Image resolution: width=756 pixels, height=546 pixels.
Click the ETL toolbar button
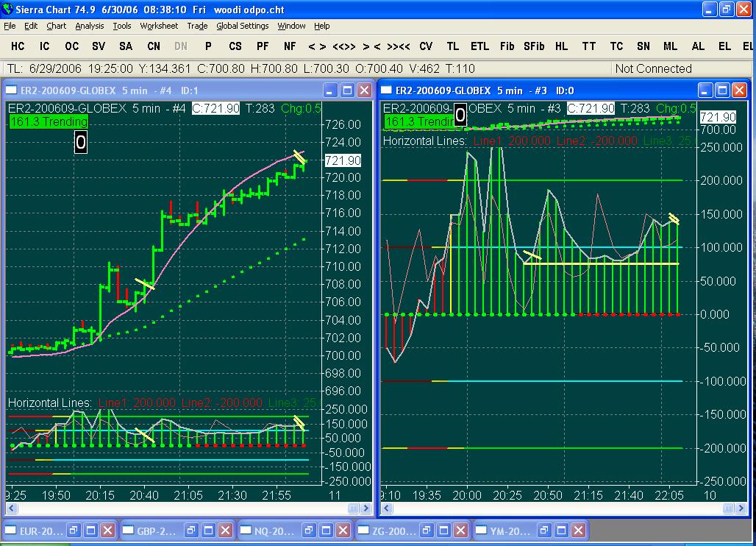[x=479, y=46]
